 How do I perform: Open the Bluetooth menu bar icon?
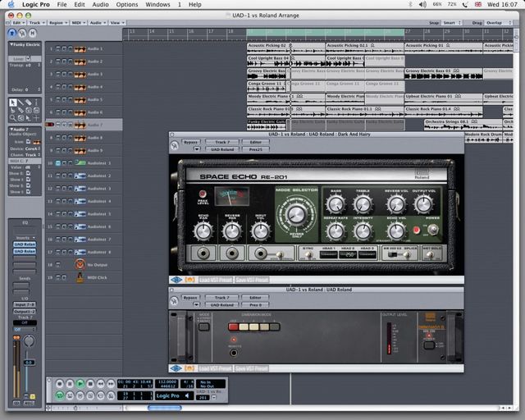click(x=410, y=4)
